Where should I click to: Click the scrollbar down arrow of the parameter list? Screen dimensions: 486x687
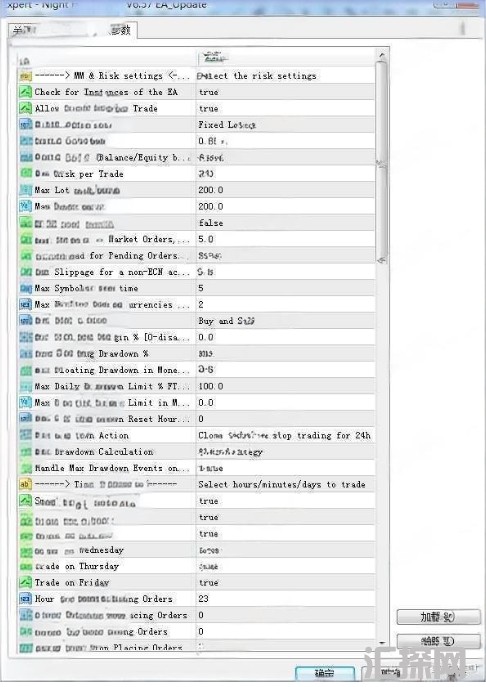382,643
